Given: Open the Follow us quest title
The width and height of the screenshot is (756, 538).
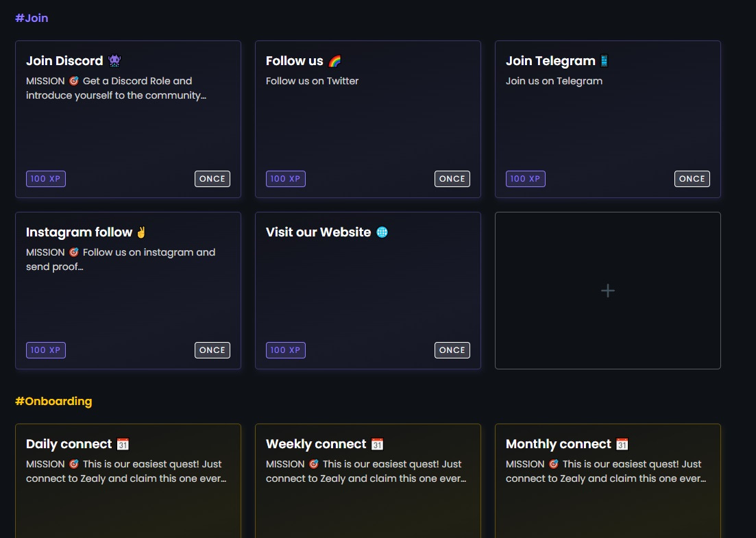Looking at the screenshot, I should click(x=295, y=61).
